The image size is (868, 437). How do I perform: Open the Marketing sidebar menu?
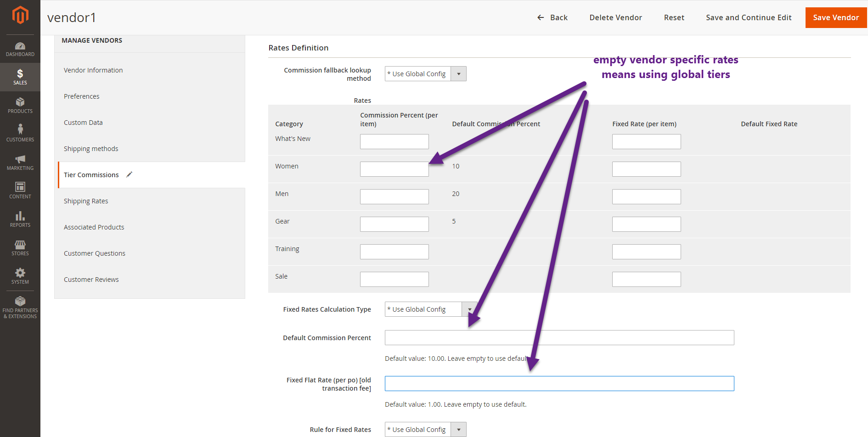[20, 162]
